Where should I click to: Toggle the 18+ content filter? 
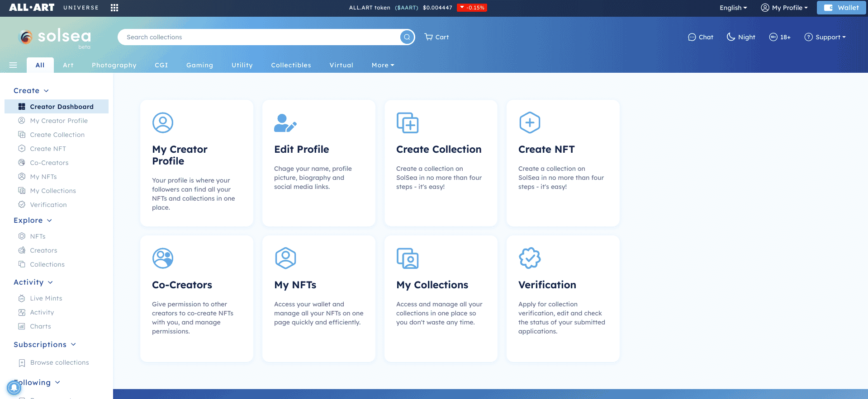(780, 37)
